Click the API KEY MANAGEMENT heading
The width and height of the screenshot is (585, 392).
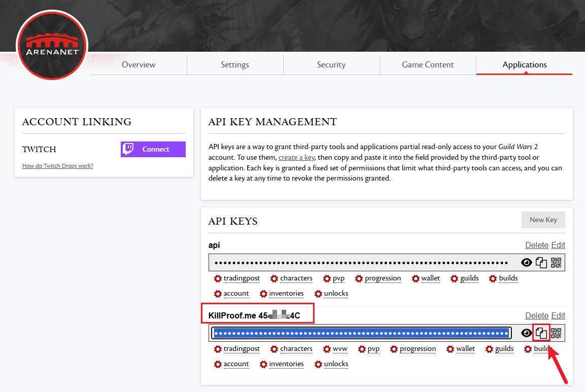tap(272, 122)
